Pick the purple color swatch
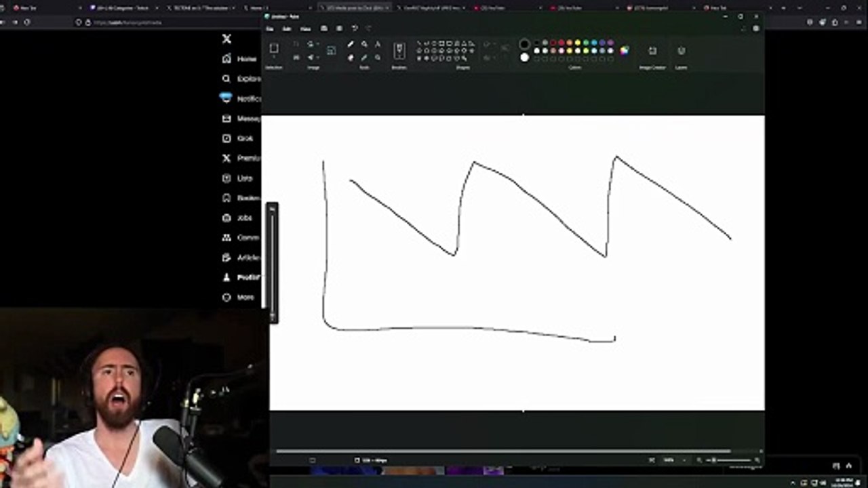The height and width of the screenshot is (488, 868). [610, 43]
